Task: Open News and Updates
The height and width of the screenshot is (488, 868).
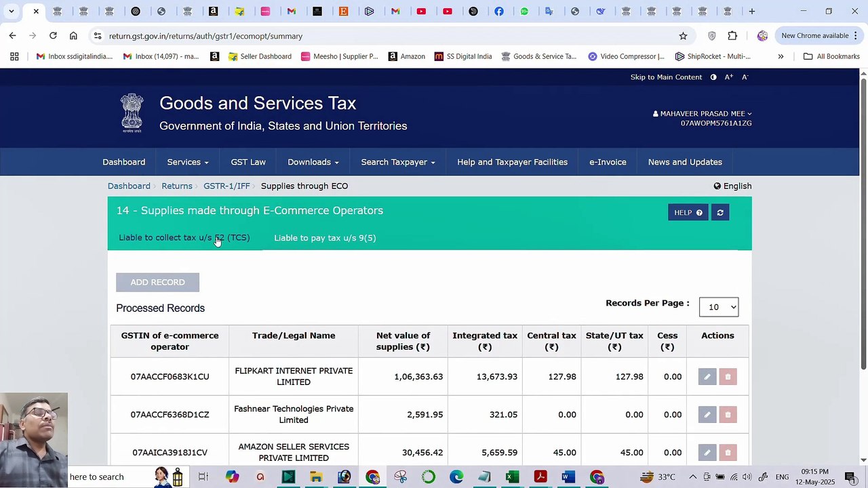Action: coord(685,162)
